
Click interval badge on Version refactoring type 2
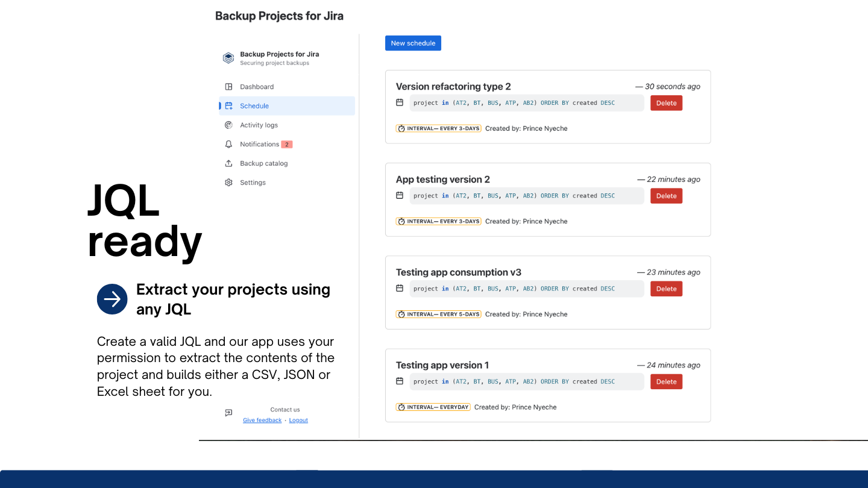(x=438, y=128)
